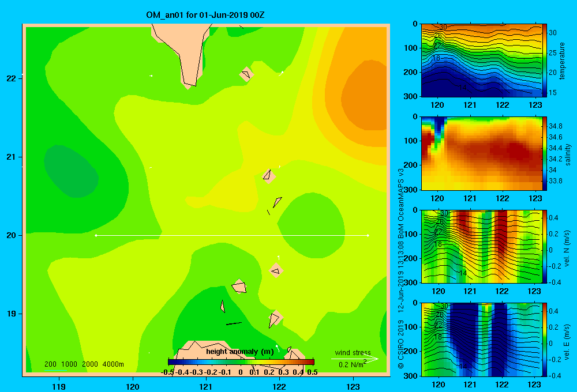Click the wind stress reference arrow
The height and width of the screenshot is (392, 577).
(355, 359)
